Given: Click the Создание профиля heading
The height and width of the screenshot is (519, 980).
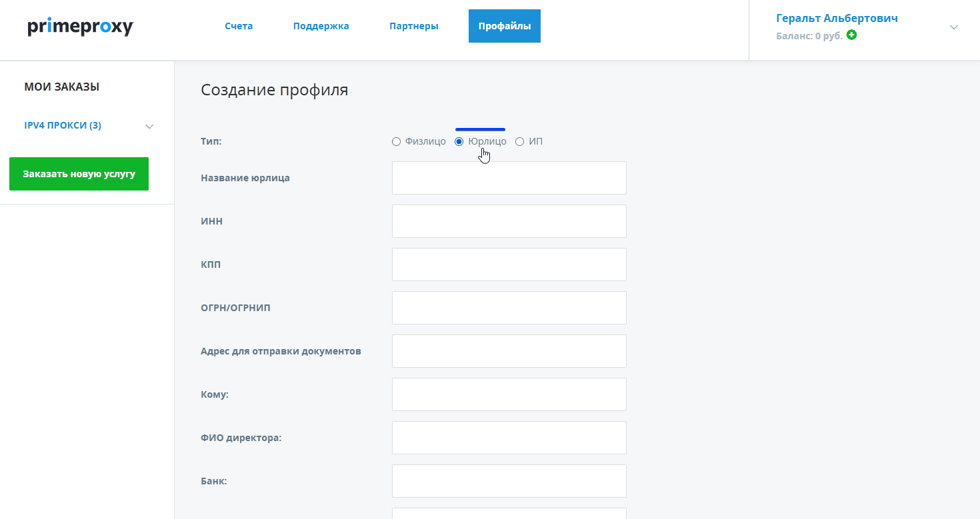Looking at the screenshot, I should point(275,90).
